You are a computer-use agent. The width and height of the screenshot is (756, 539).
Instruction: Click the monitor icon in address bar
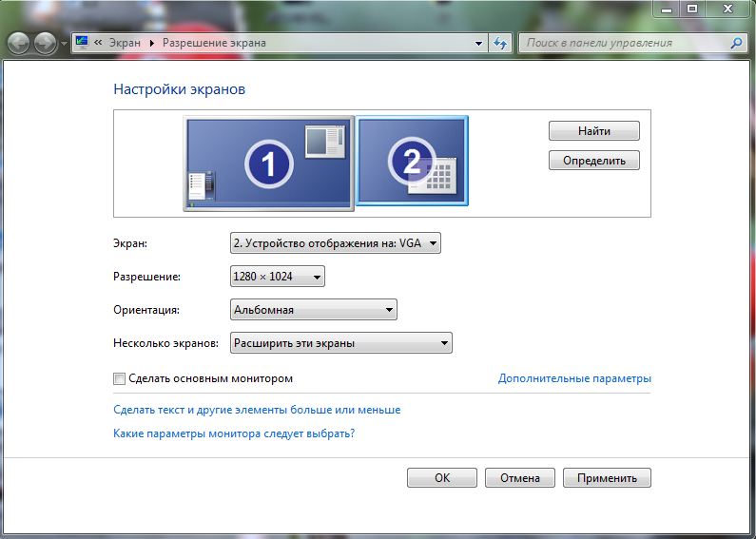82,43
